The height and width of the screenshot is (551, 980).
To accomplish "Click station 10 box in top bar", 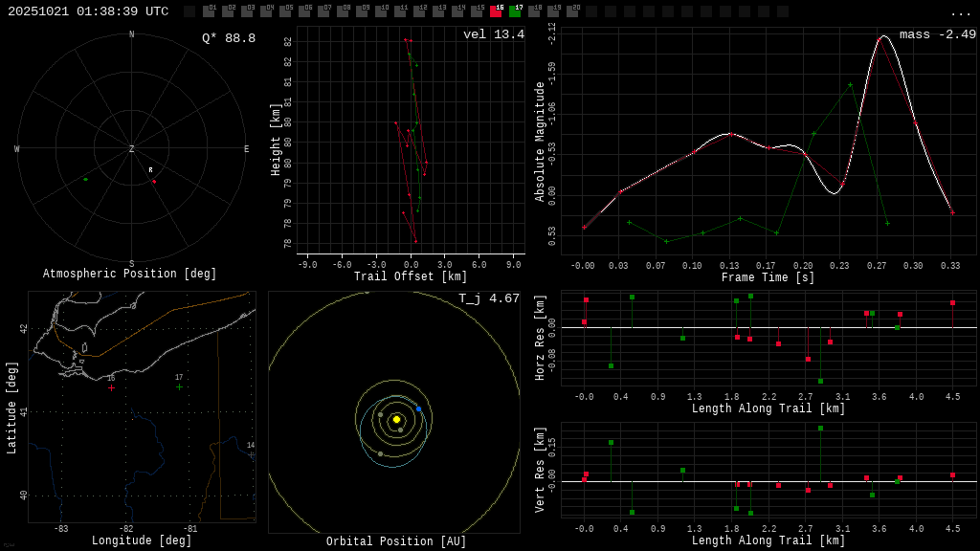I will pyautogui.click(x=381, y=11).
